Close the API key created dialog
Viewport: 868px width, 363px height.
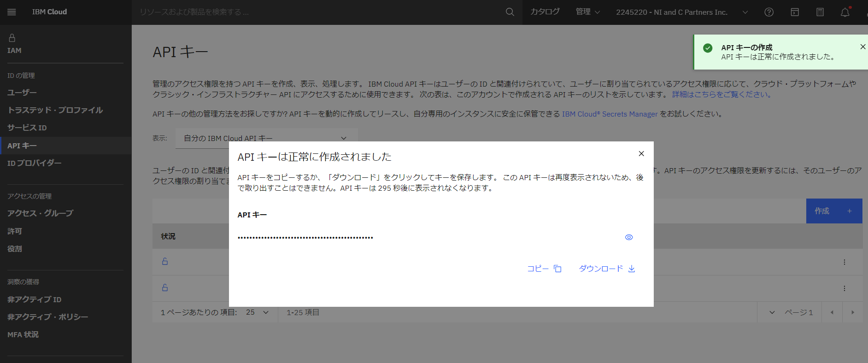point(641,154)
